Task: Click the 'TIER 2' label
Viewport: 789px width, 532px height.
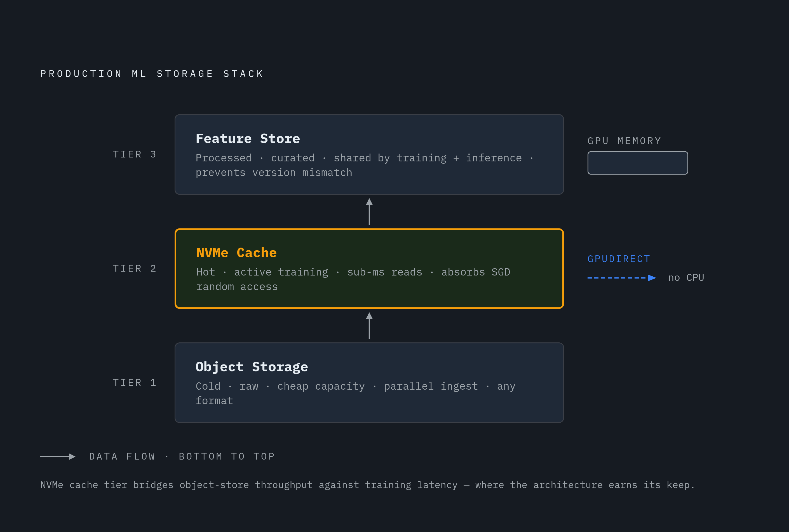Action: tap(135, 268)
